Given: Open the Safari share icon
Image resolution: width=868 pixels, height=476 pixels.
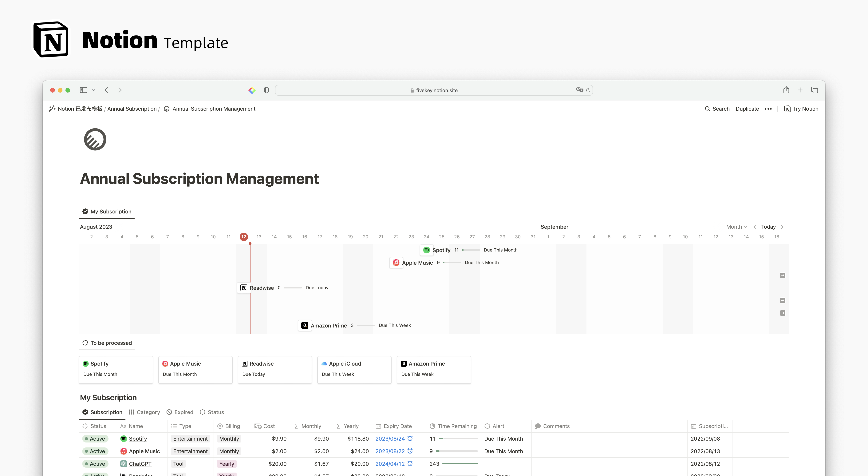Looking at the screenshot, I should pyautogui.click(x=786, y=90).
